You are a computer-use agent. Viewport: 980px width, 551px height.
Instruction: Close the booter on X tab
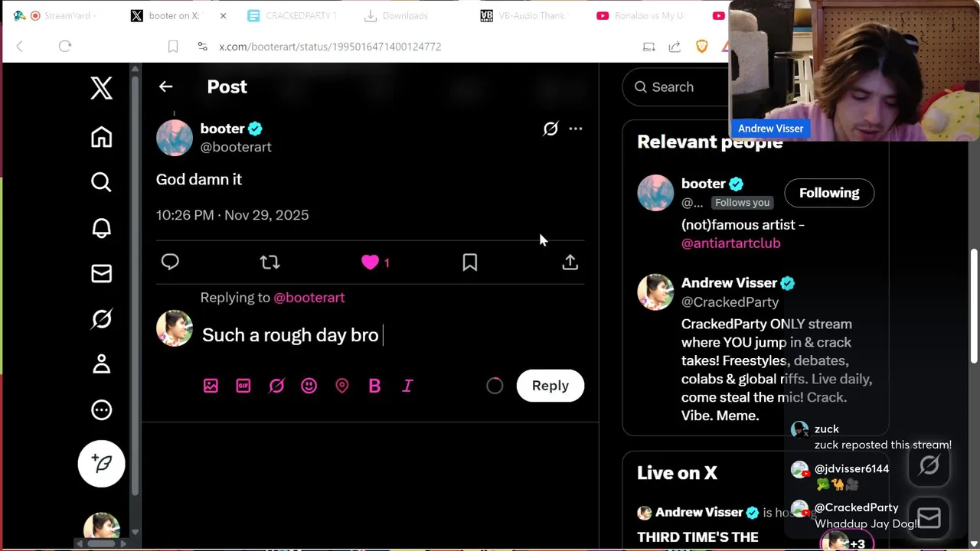coord(223,15)
